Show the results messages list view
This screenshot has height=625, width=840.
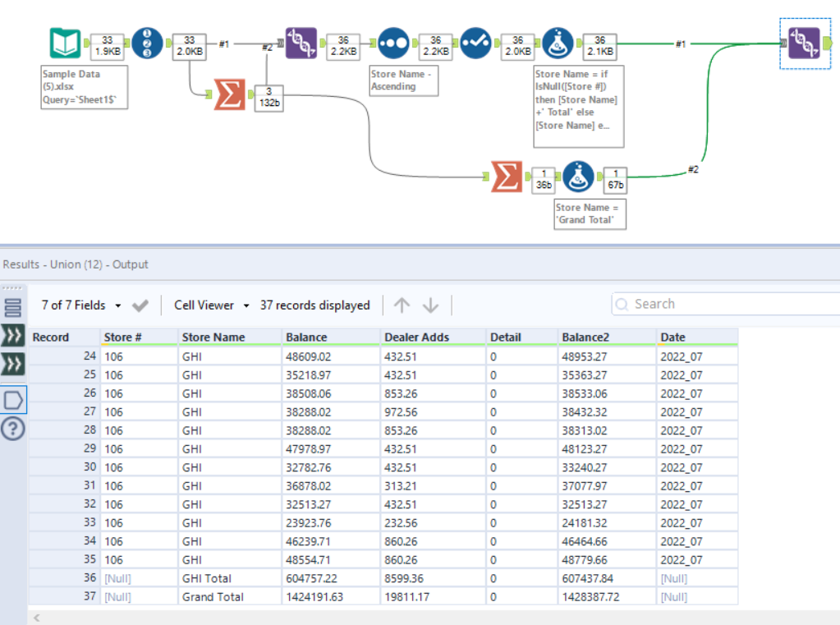pyautogui.click(x=15, y=308)
